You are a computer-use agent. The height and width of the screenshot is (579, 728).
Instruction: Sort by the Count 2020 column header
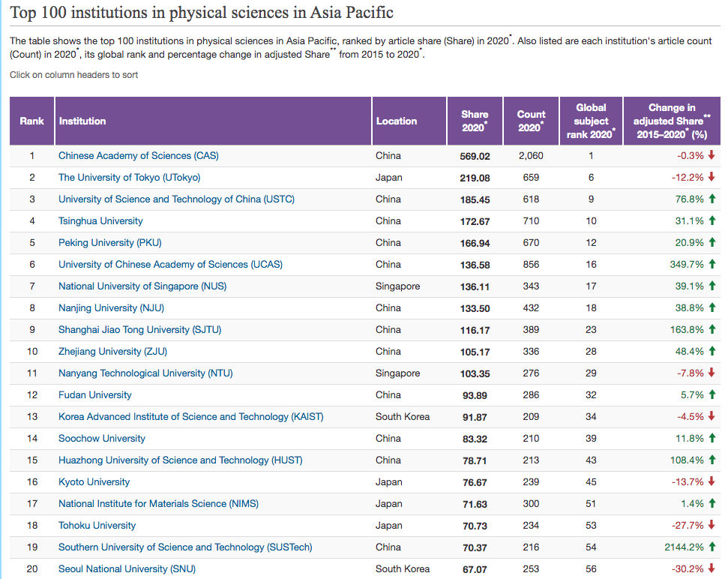[531, 121]
